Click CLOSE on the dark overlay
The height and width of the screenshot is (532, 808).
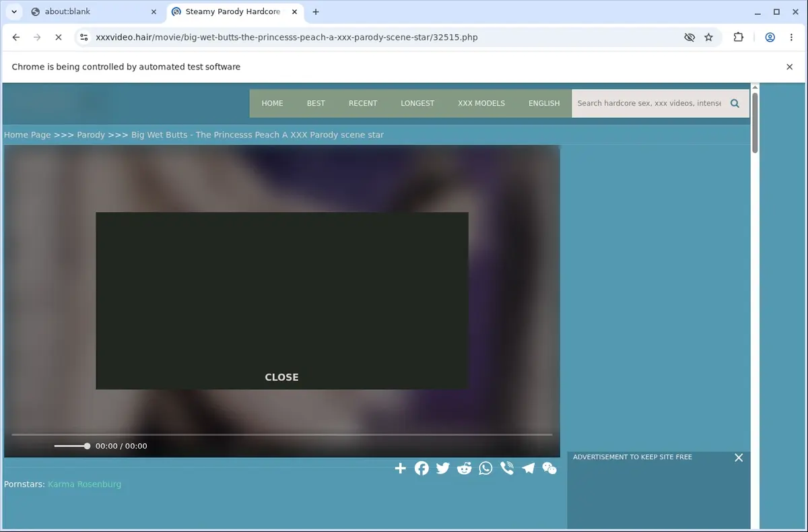281,377
